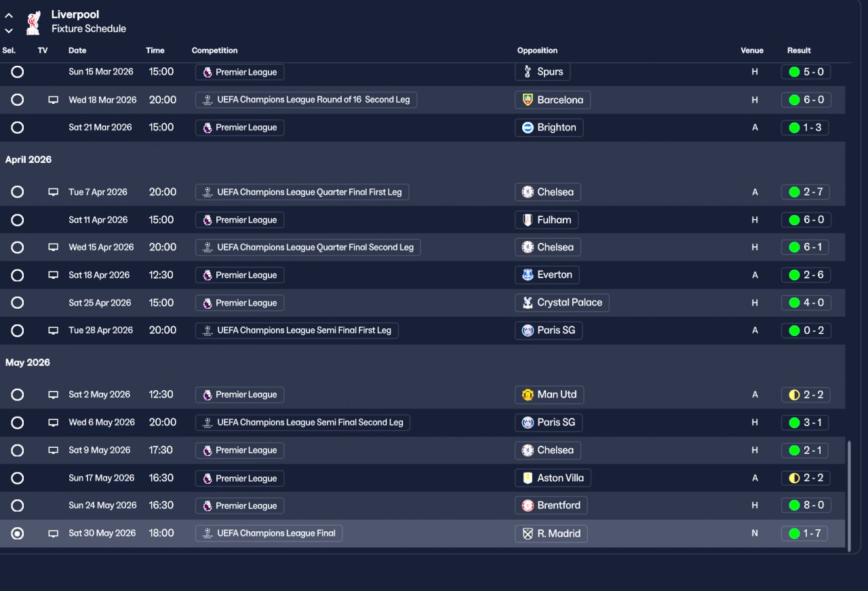
Task: Click the TV icon for the Barcelona fixture
Action: pyautogui.click(x=53, y=100)
